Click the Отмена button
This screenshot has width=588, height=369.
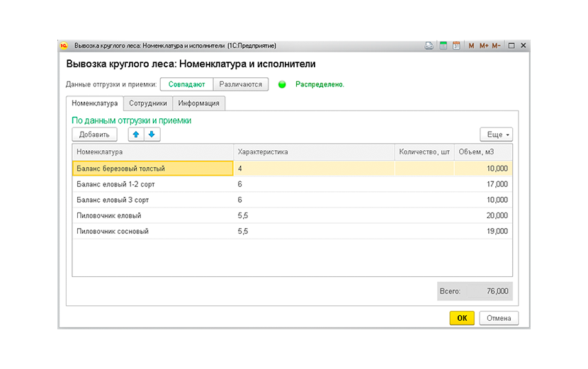tap(499, 318)
